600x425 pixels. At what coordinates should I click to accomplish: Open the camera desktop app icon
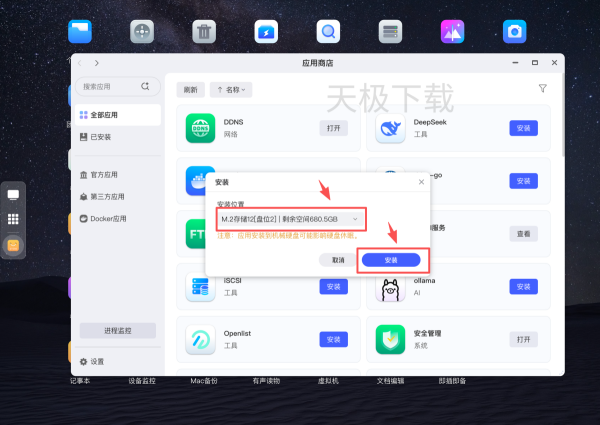click(x=514, y=31)
